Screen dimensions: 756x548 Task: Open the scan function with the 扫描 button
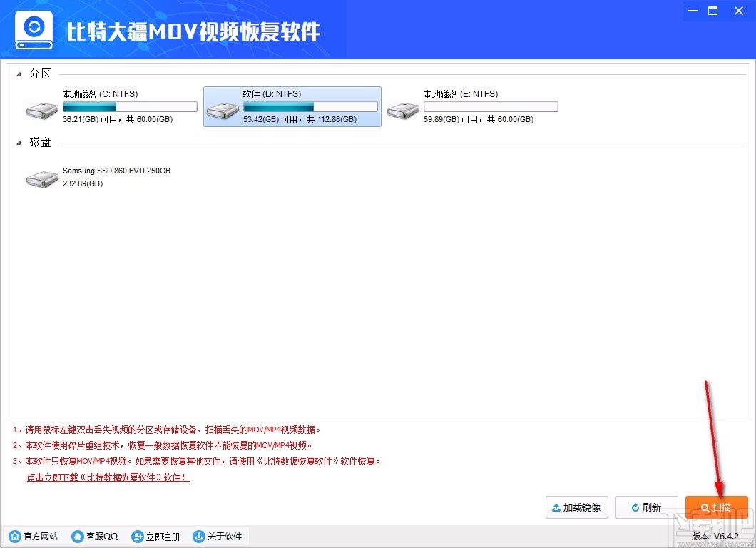click(x=716, y=507)
